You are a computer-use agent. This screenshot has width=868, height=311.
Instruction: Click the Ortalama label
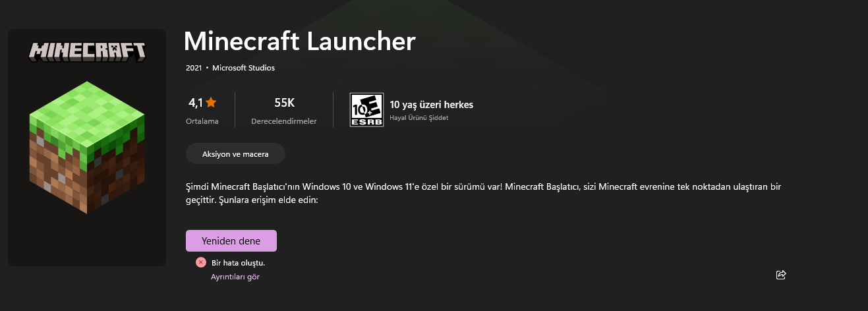tap(202, 121)
